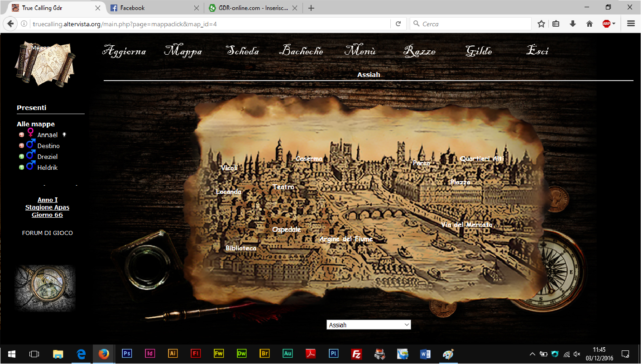Screen dimensions: 643x364
Task: Close the Facebook tab
Action: click(x=196, y=8)
